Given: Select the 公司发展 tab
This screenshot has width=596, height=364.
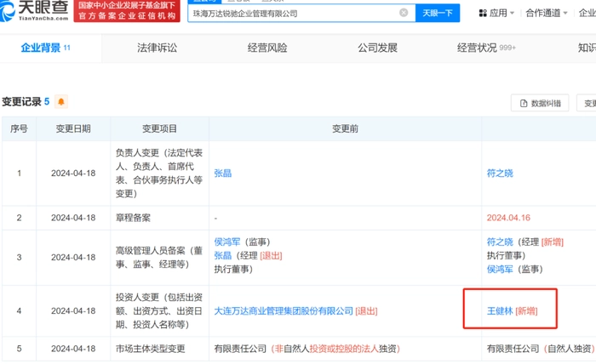Looking at the screenshot, I should pos(377,48).
